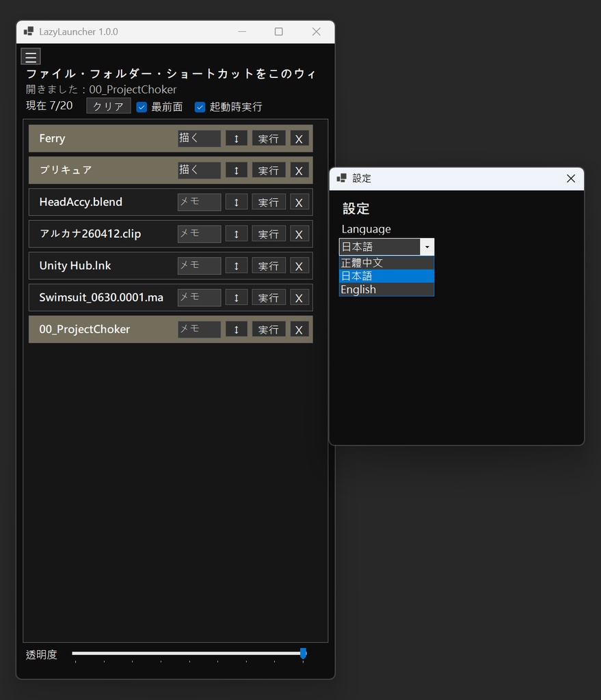Click the app icon on the 設定 window titlebar
The image size is (601, 700).
[x=340, y=178]
